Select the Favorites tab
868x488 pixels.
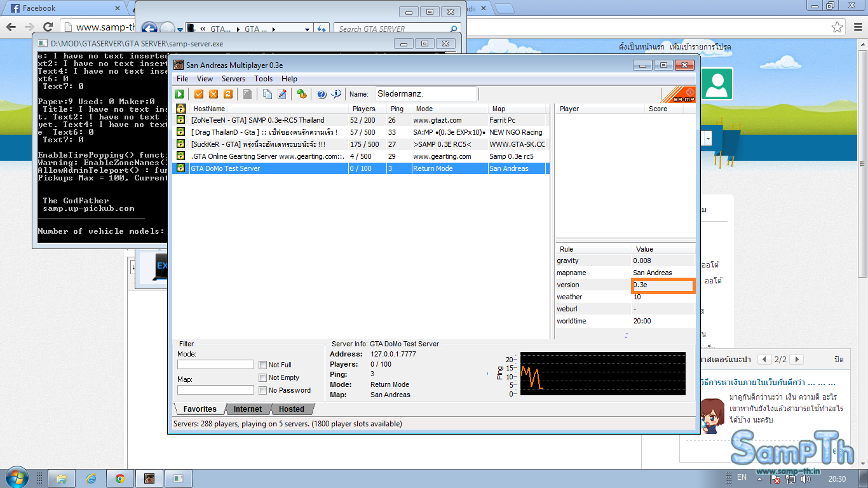[x=200, y=409]
